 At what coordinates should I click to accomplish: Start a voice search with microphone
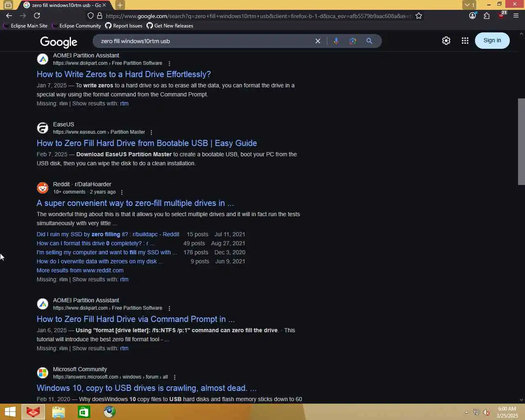pos(336,41)
